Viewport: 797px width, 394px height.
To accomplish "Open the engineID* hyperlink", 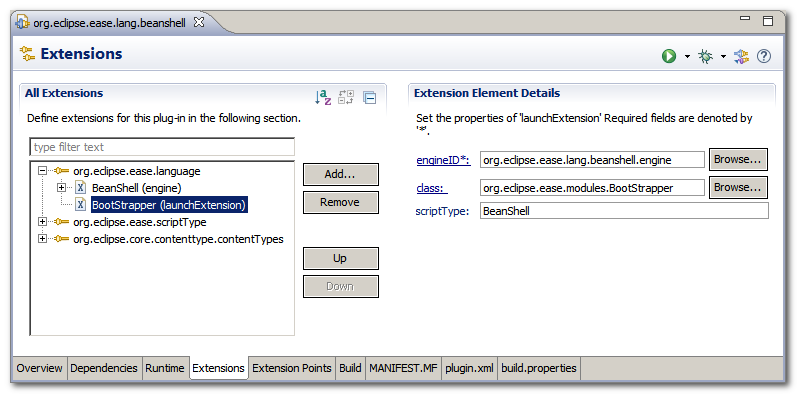I will point(444,160).
